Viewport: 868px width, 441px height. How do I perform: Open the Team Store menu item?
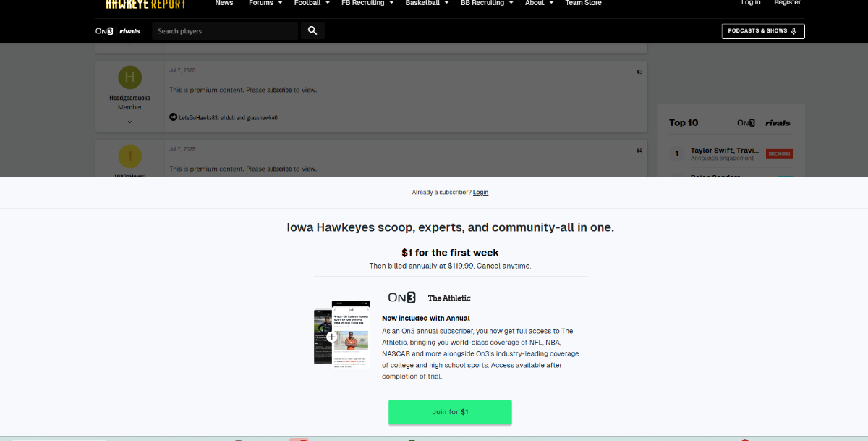pos(583,3)
